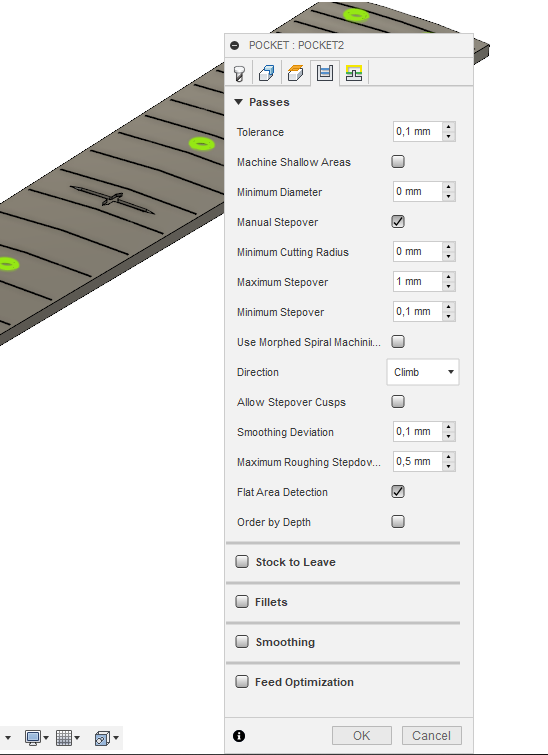548x755 pixels.
Task: Open the Linking tab icon
Action: click(x=354, y=73)
